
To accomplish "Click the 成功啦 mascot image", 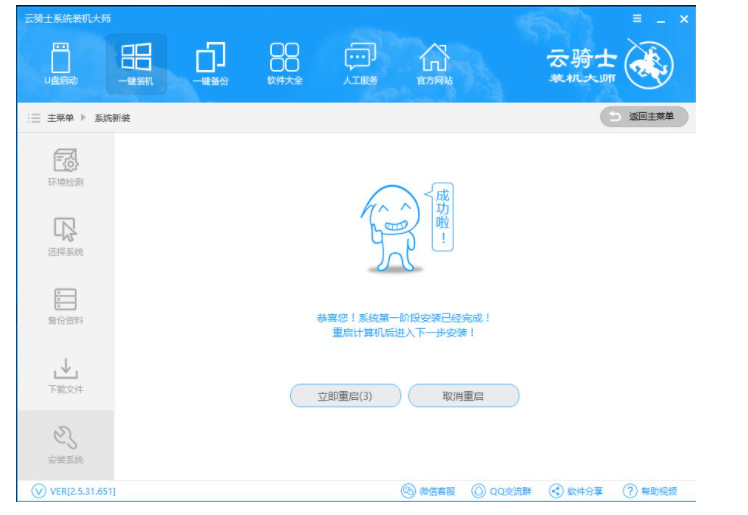I will pos(406,228).
